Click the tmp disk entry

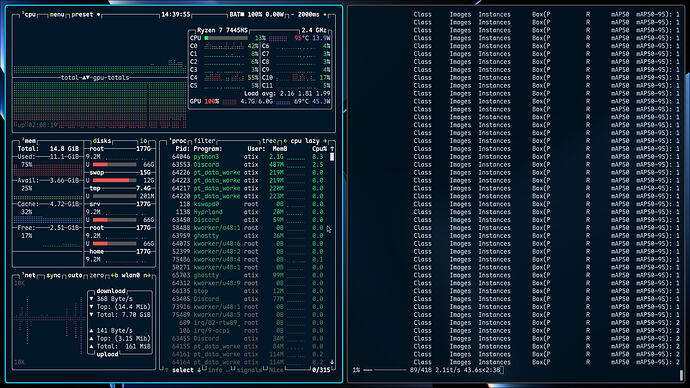tap(120, 188)
